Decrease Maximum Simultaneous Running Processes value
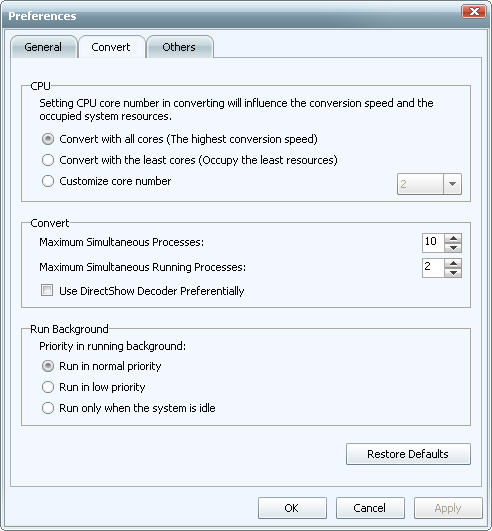492x531 pixels. [453, 273]
